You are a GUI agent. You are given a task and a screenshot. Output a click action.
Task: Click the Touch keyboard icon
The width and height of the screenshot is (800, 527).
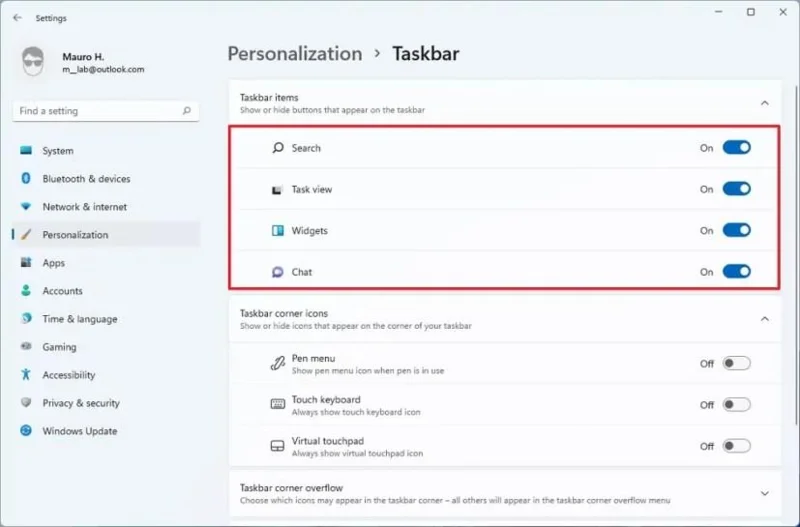(x=278, y=405)
